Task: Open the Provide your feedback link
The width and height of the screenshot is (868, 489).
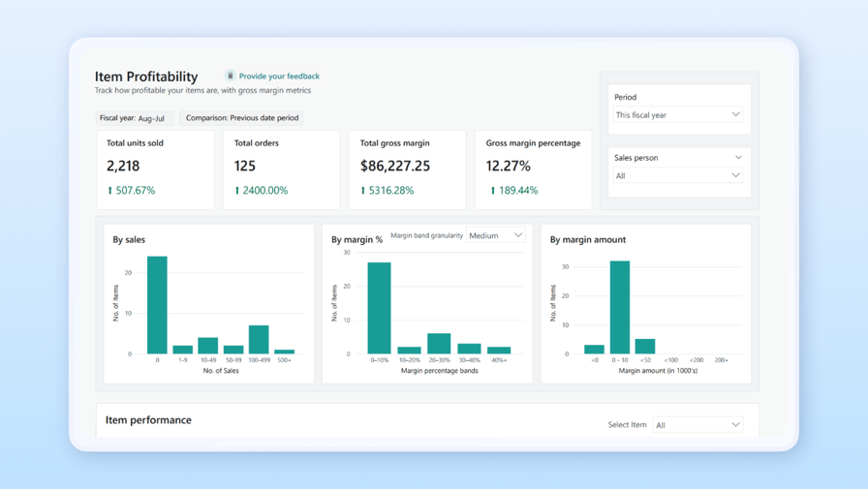Action: coord(279,76)
